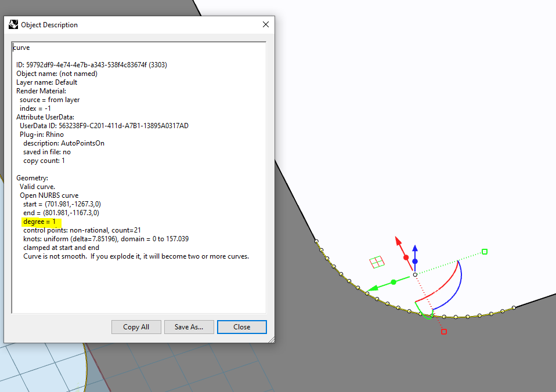556x392 pixels.
Task: Click the 'Object name: (not named)' line
Action: coord(57,74)
